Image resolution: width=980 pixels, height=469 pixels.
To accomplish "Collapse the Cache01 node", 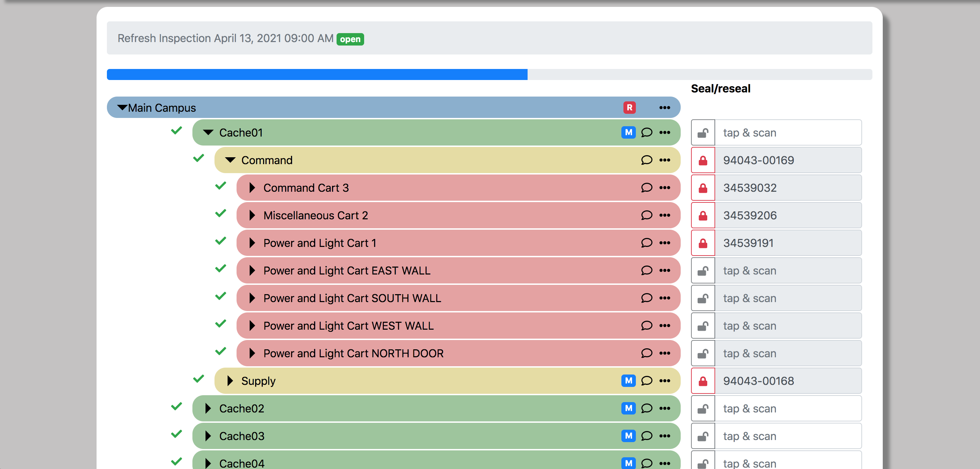I will tap(208, 132).
